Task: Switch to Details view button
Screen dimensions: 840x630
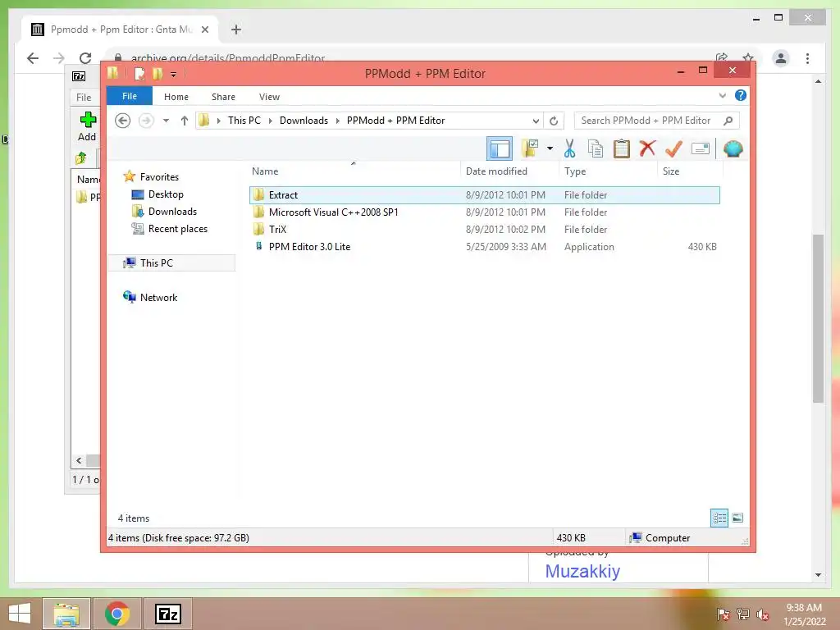Action: (719, 518)
